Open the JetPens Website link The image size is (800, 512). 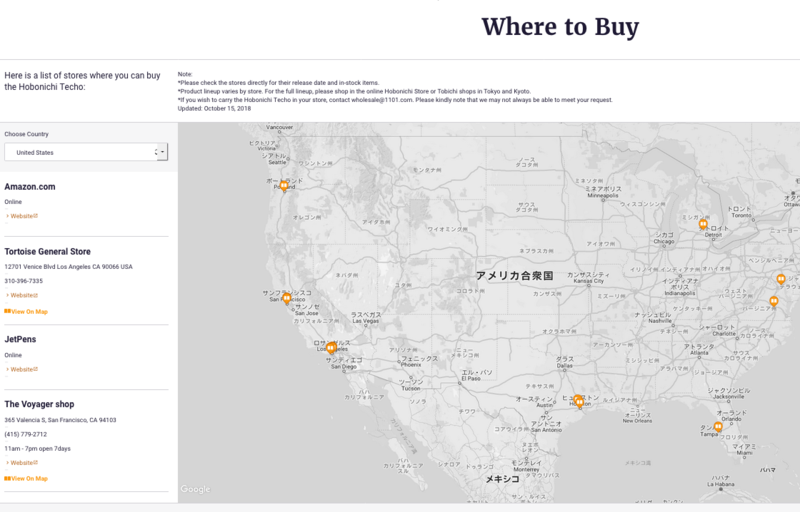(x=23, y=369)
